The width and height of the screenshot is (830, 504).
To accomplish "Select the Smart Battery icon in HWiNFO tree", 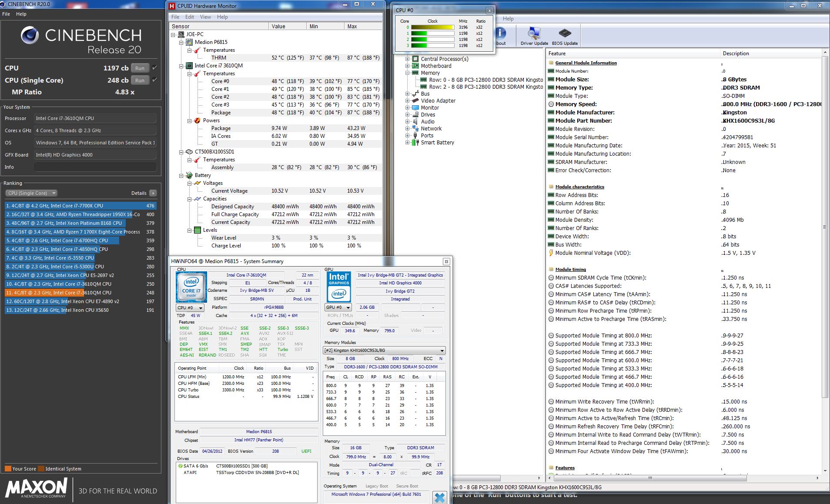I will pyautogui.click(x=415, y=142).
